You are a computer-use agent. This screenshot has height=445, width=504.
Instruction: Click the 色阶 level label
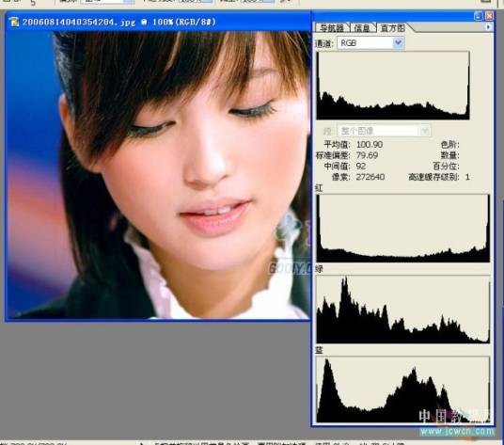click(x=450, y=145)
